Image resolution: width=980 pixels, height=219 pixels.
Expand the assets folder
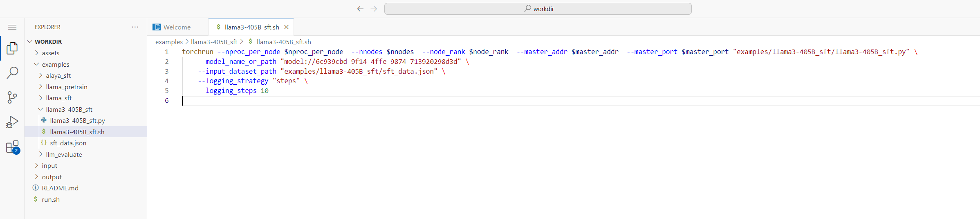click(50, 53)
